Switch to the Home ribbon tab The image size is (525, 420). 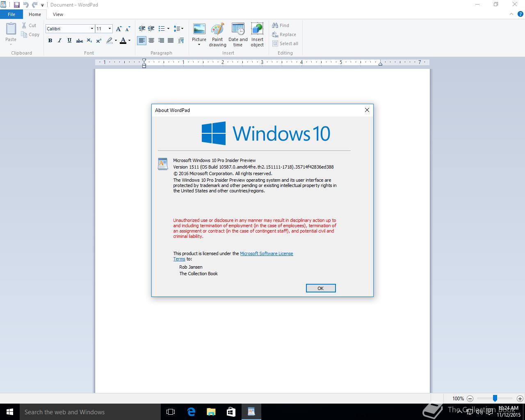click(x=35, y=14)
